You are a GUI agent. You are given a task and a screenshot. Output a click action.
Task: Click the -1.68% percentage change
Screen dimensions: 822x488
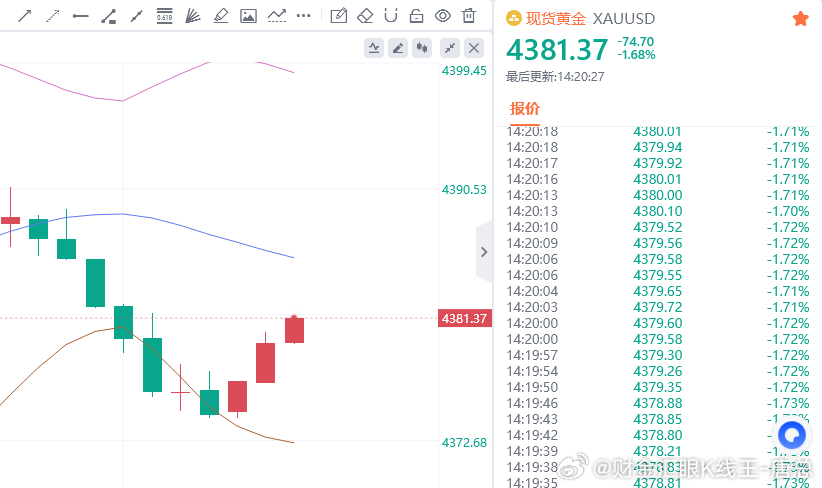[x=636, y=55]
